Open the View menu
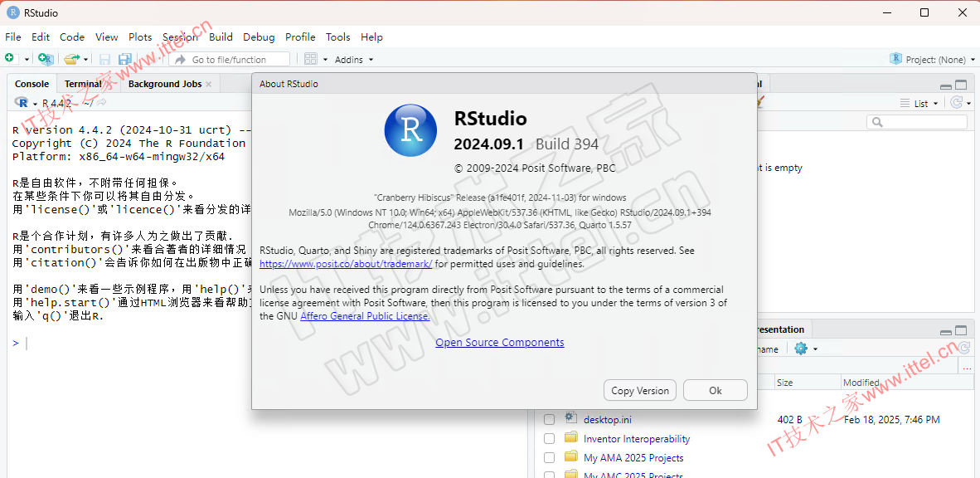The image size is (980, 478). click(x=107, y=37)
